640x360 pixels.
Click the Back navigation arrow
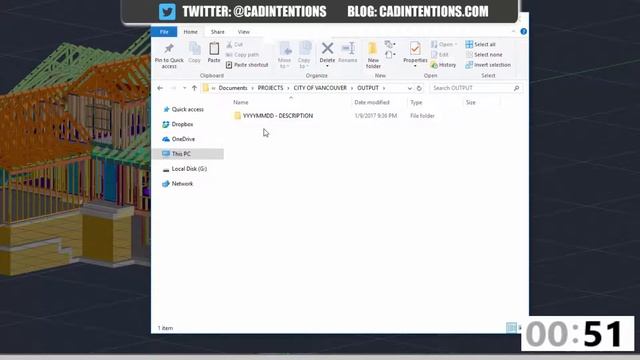tap(160, 88)
